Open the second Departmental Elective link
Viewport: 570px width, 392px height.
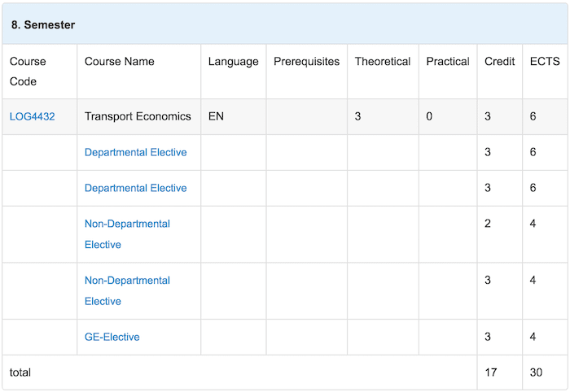coord(136,188)
